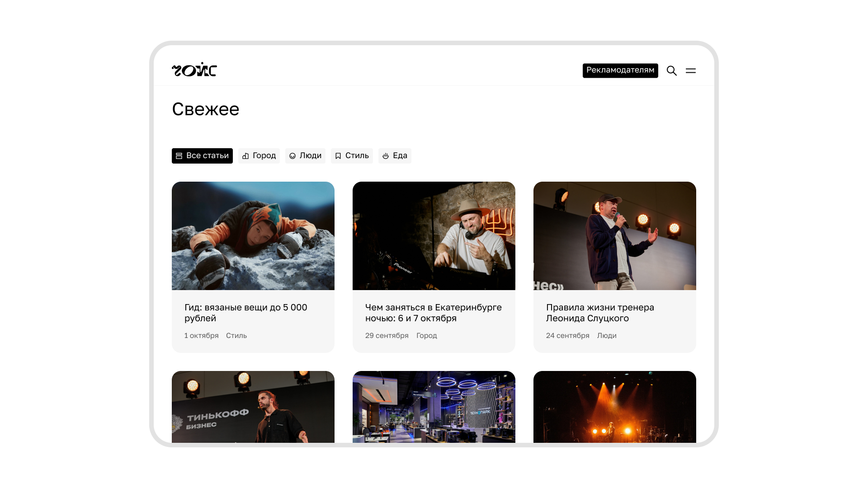The image size is (868, 488).
Task: Open the Тинькофф Бизнес speaker thumbnail
Action: click(253, 407)
